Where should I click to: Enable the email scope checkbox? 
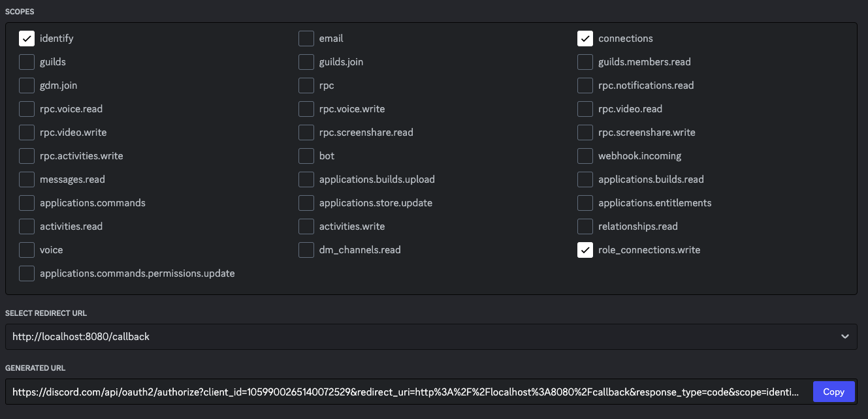pyautogui.click(x=306, y=39)
